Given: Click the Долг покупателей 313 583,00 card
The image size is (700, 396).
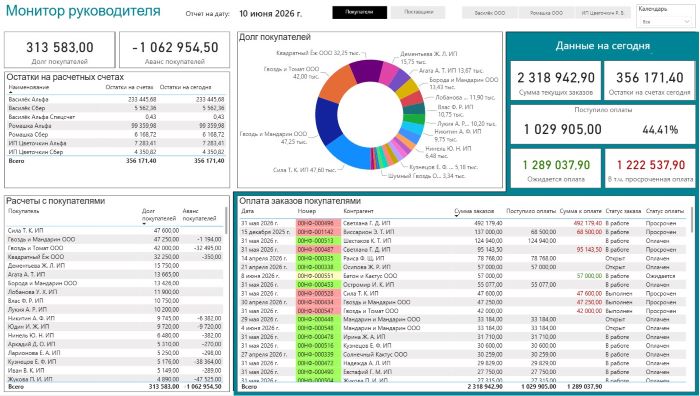Looking at the screenshot, I should point(59,50).
